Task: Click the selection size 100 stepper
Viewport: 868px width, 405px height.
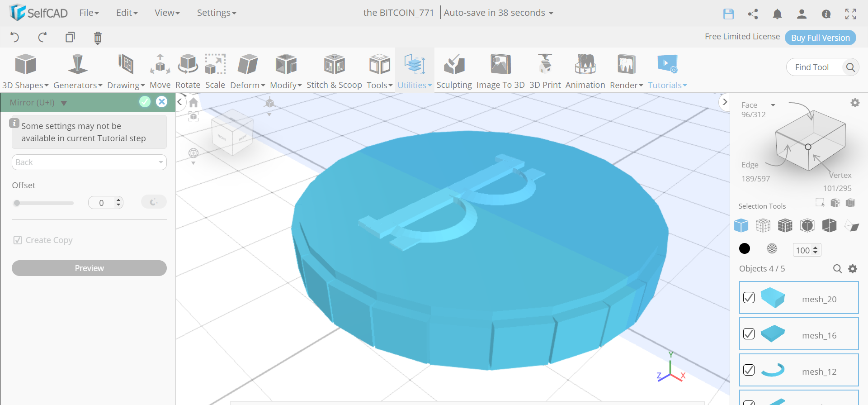Action: click(816, 250)
